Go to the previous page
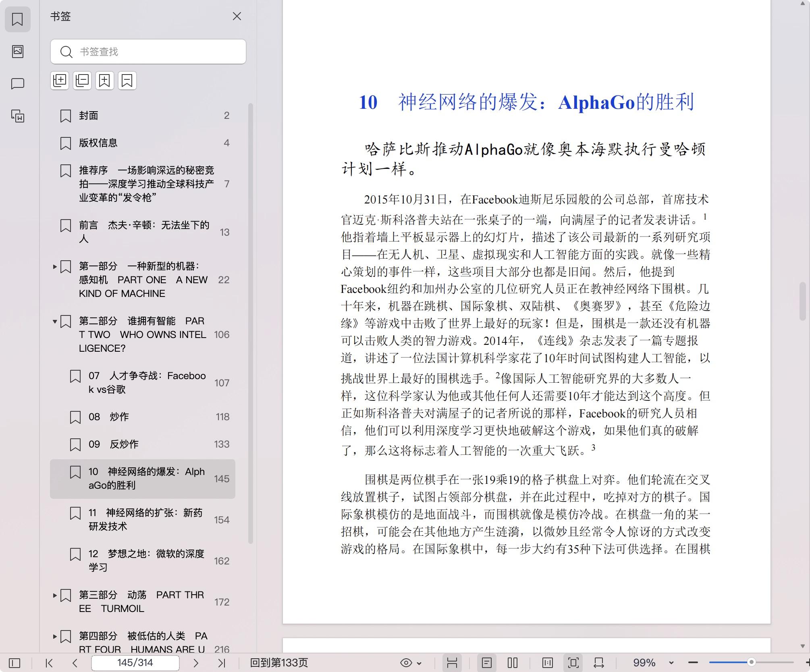This screenshot has width=810, height=672. [x=75, y=663]
